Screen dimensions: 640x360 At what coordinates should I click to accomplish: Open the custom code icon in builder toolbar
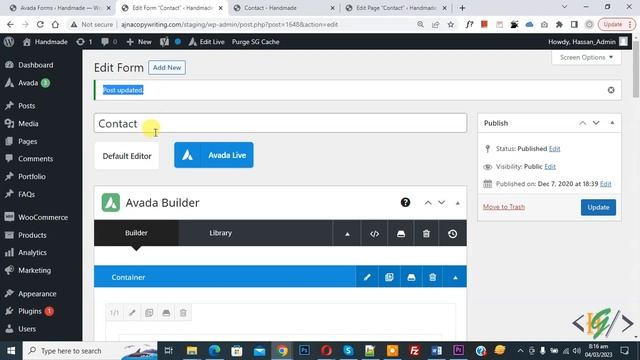[374, 234]
